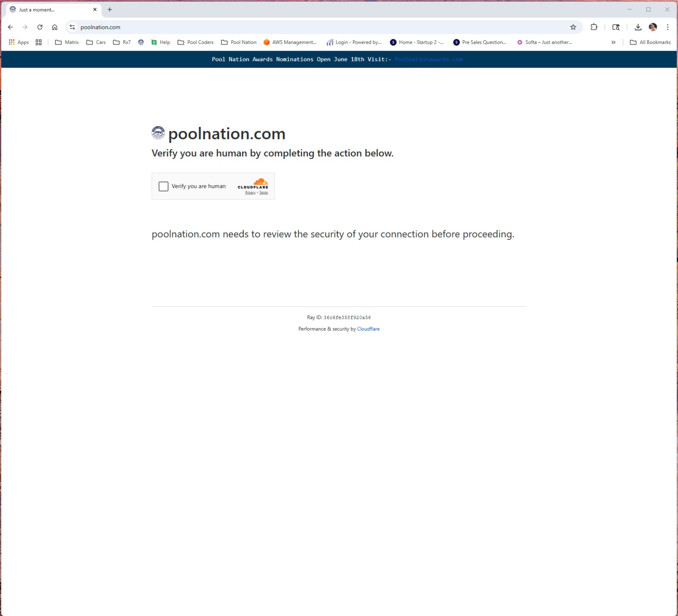The width and height of the screenshot is (678, 616).
Task: Close the Chrome window
Action: [667, 9]
